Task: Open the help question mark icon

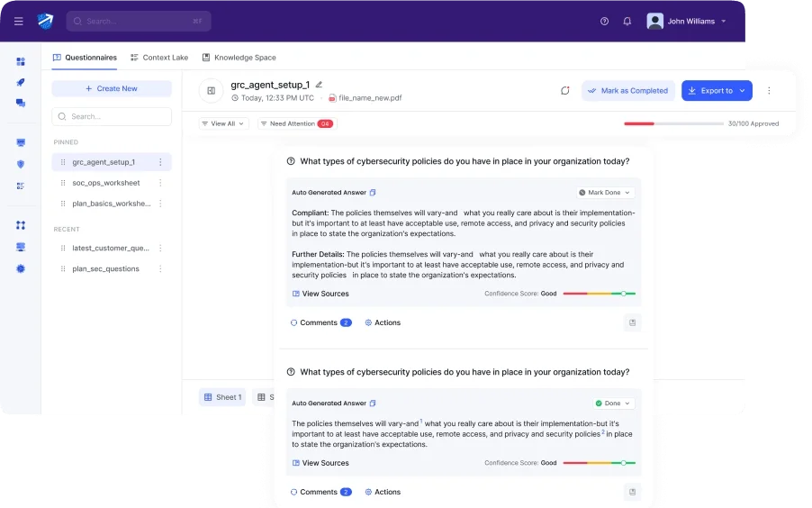Action: pyautogui.click(x=604, y=22)
